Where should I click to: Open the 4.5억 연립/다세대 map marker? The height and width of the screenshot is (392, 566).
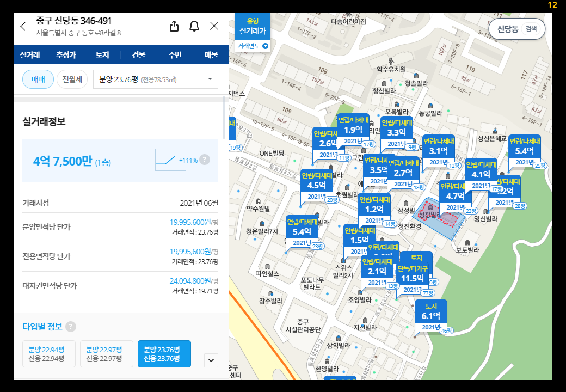317,186
